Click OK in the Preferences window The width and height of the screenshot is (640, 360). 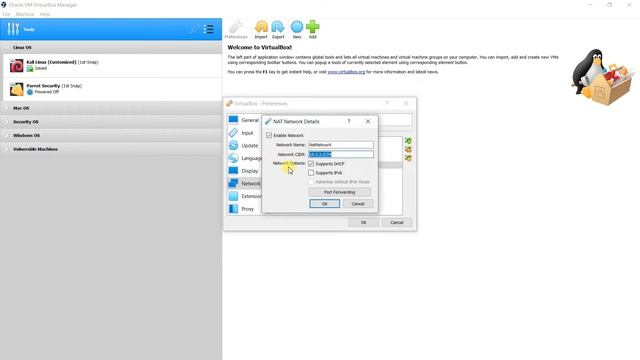click(x=364, y=222)
